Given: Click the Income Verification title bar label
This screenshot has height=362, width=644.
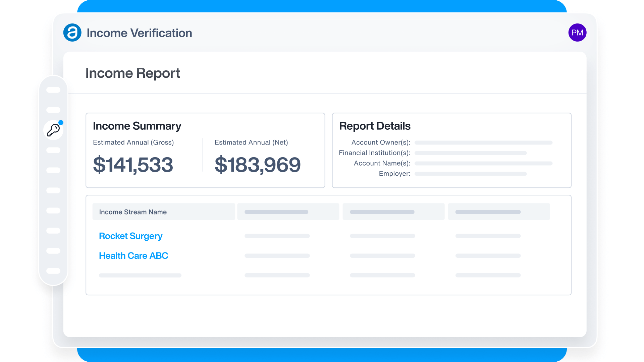Looking at the screenshot, I should (140, 33).
